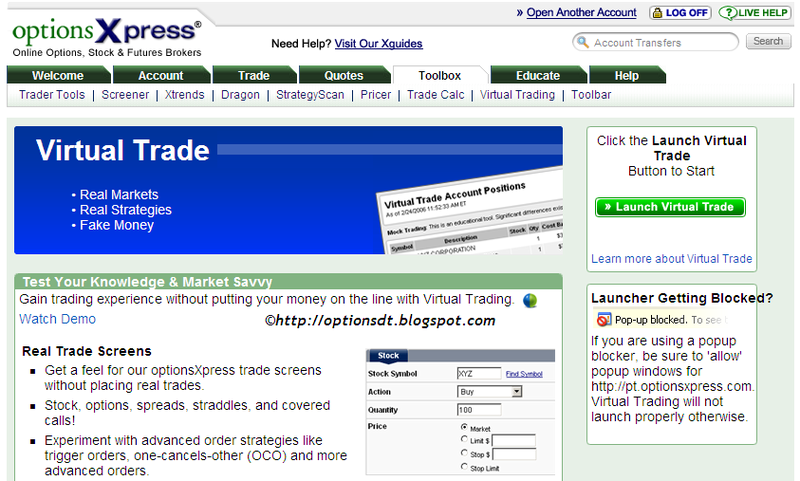Open the Help tab
The image size is (800, 481).
[x=627, y=75]
